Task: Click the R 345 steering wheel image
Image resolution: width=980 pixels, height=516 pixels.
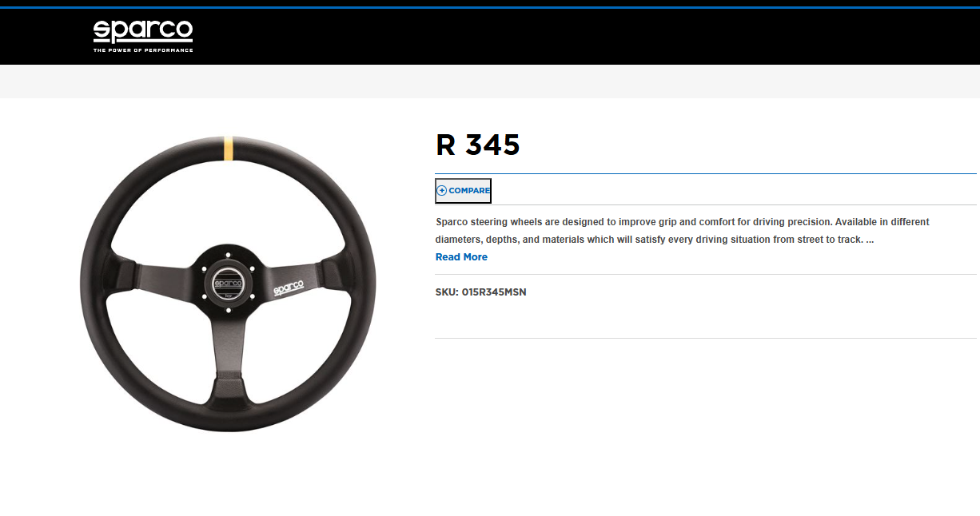Action: [x=229, y=284]
